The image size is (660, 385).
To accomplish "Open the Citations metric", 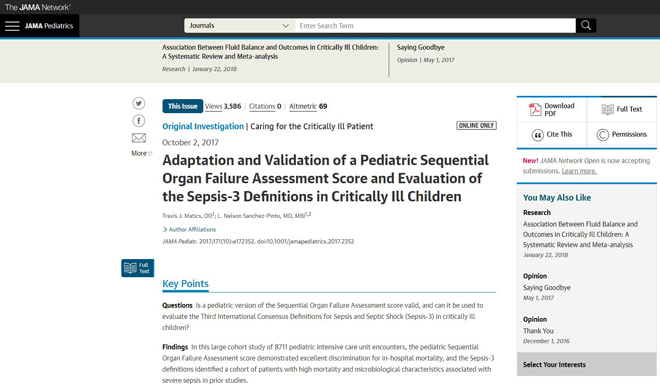I will 265,106.
